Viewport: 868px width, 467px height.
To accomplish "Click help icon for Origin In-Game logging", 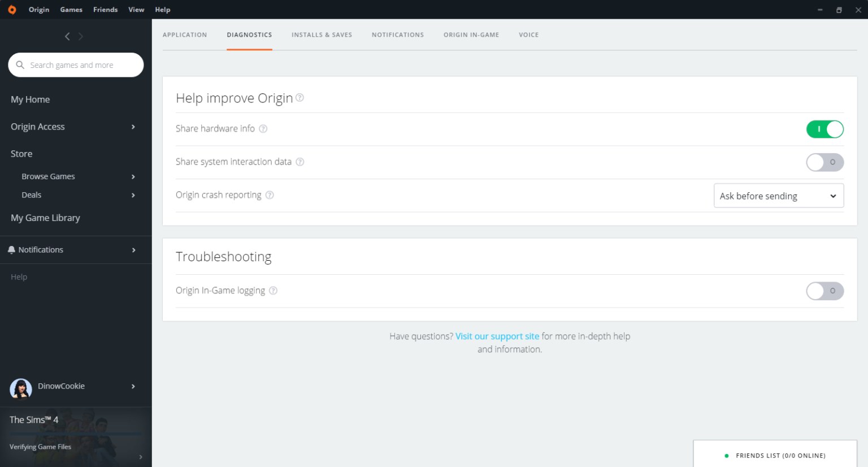I will 273,291.
